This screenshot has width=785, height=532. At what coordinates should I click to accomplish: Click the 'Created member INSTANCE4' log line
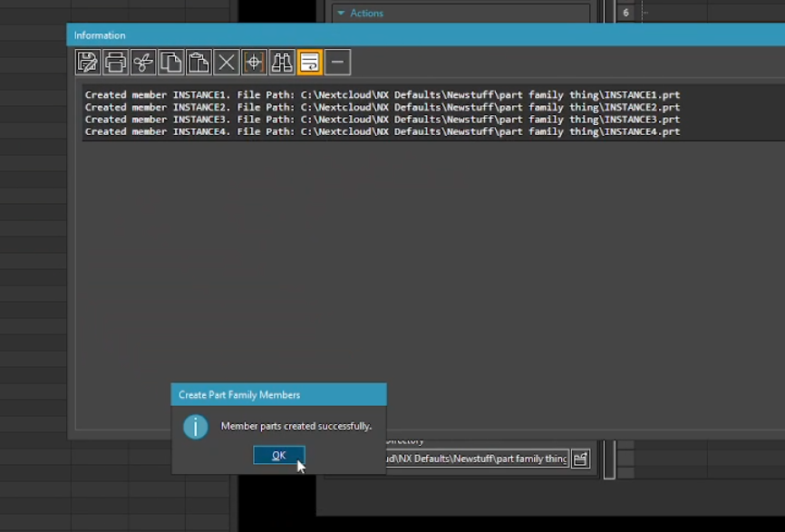point(383,131)
